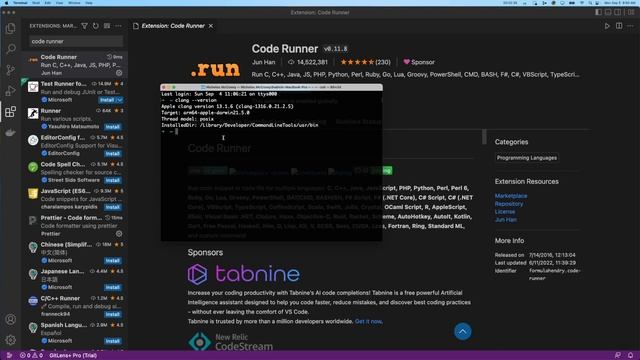Open the Terminal menu in menu bar
The width and height of the screenshot is (640, 360).
point(20,3)
